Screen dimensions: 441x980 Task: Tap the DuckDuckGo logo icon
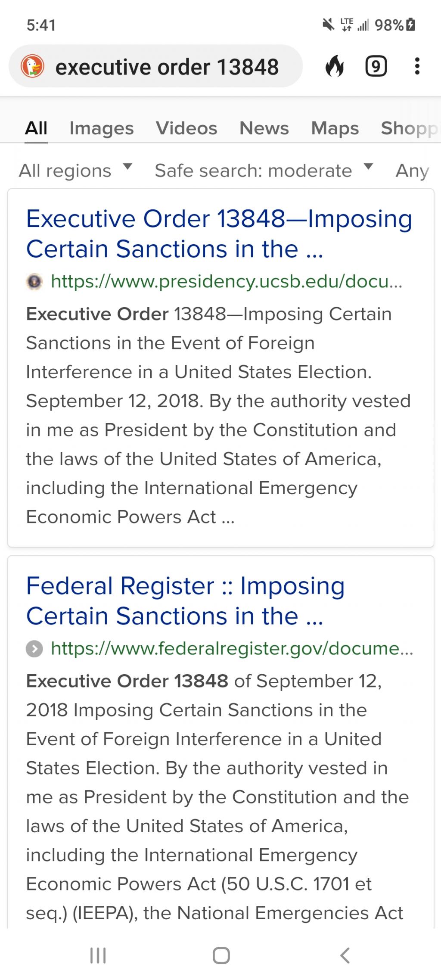[x=33, y=66]
